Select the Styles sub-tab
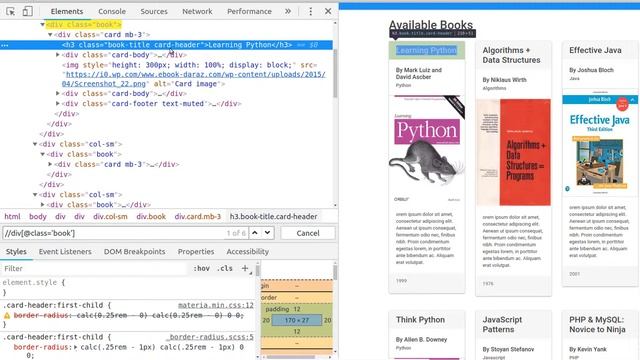The width and height of the screenshot is (640, 360). 16,251
